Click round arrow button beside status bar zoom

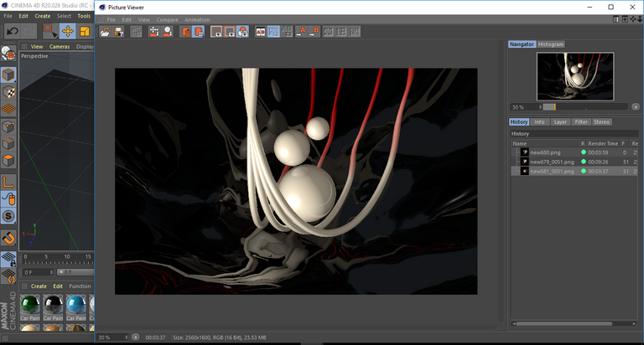136,337
